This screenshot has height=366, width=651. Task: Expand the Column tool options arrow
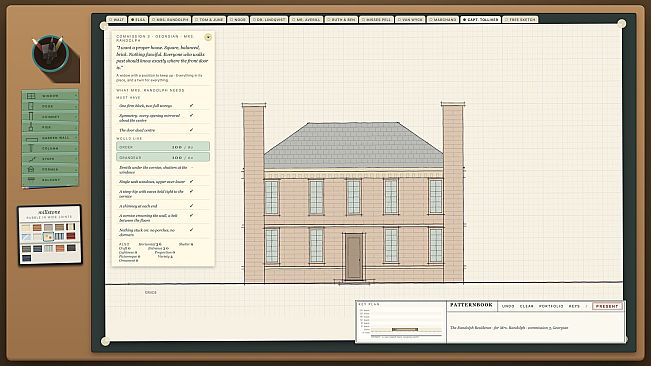point(76,148)
